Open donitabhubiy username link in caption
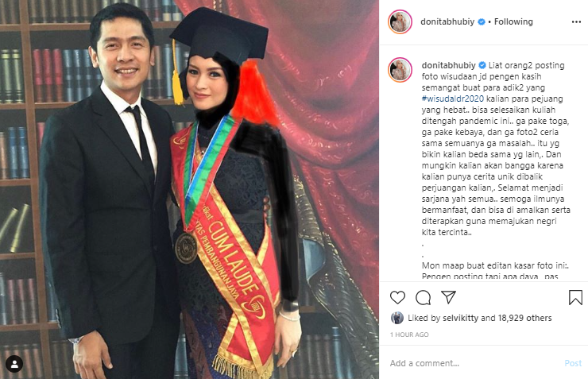This screenshot has width=588, height=379. click(x=448, y=65)
